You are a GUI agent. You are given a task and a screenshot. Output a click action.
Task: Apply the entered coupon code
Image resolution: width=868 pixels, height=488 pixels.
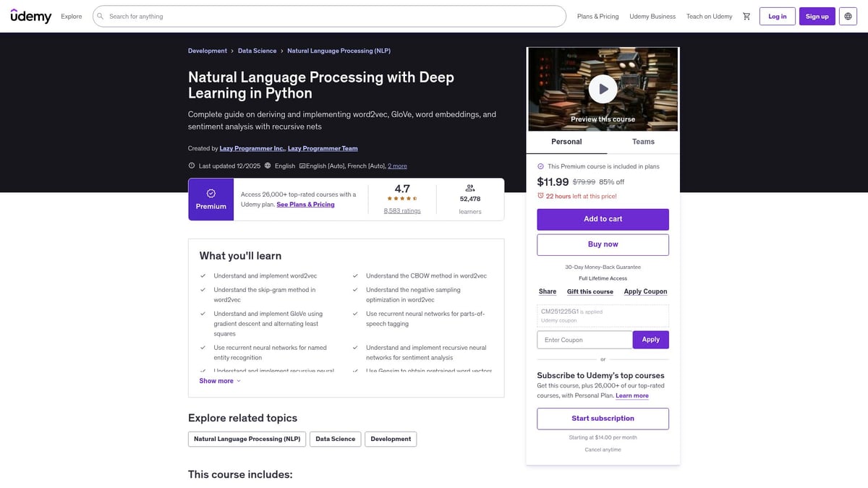click(651, 340)
